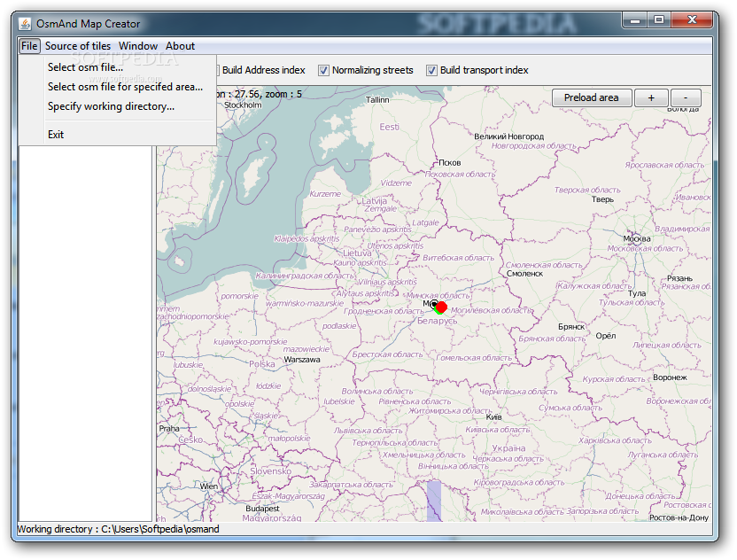Image resolution: width=737 pixels, height=560 pixels.
Task: Click the Тверь label on the map
Action: coord(602,199)
